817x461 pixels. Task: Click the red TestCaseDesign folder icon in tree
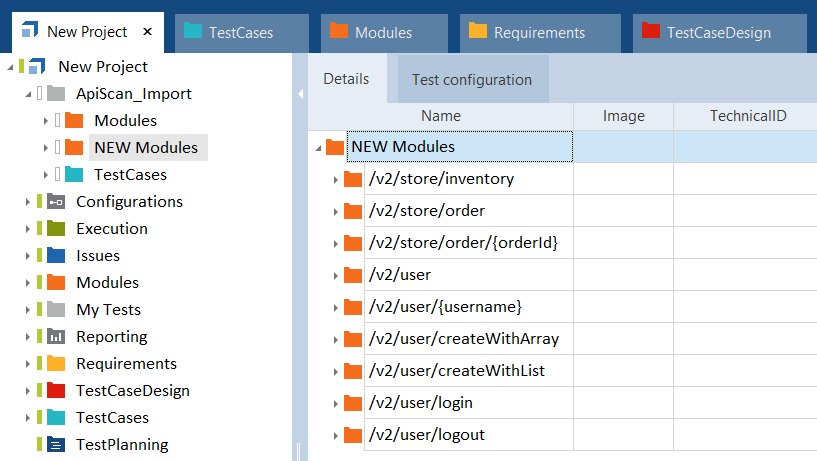click(56, 391)
